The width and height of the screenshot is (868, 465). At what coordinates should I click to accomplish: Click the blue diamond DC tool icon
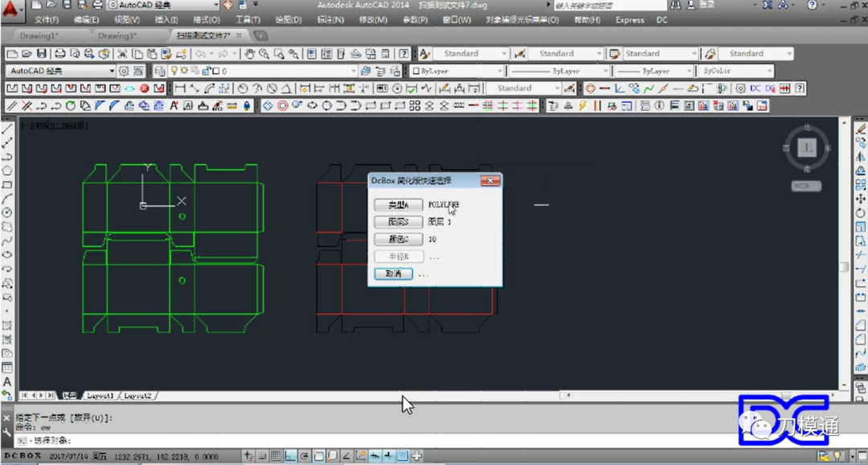pos(268,105)
